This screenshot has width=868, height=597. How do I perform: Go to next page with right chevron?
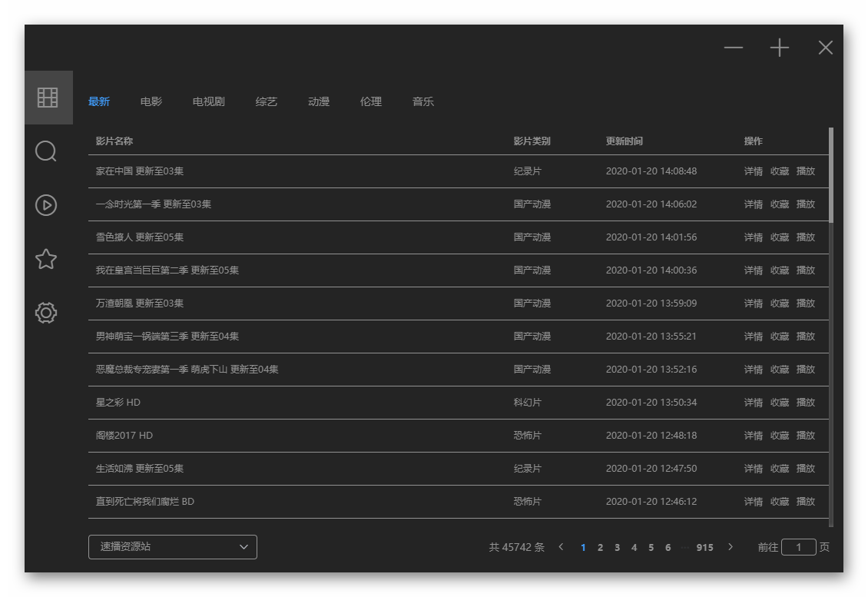pos(731,546)
